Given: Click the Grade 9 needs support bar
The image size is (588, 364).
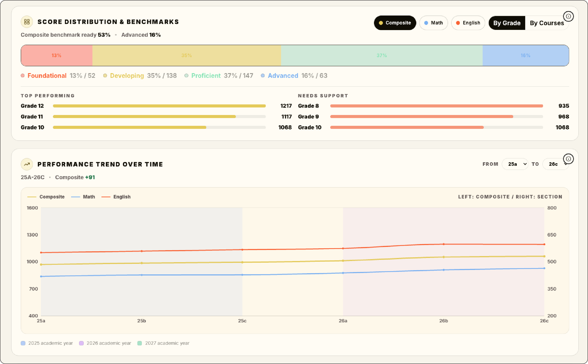Looking at the screenshot, I should coord(437,117).
